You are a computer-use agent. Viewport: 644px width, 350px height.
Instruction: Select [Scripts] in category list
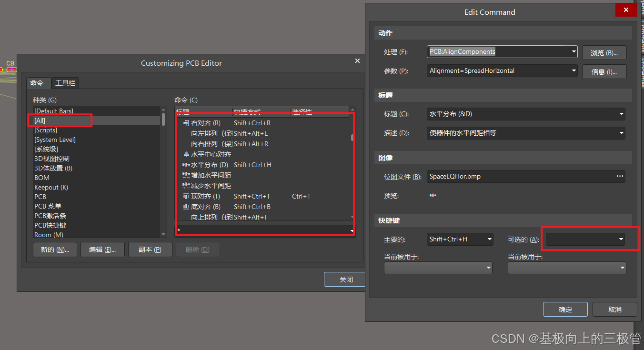pos(97,130)
